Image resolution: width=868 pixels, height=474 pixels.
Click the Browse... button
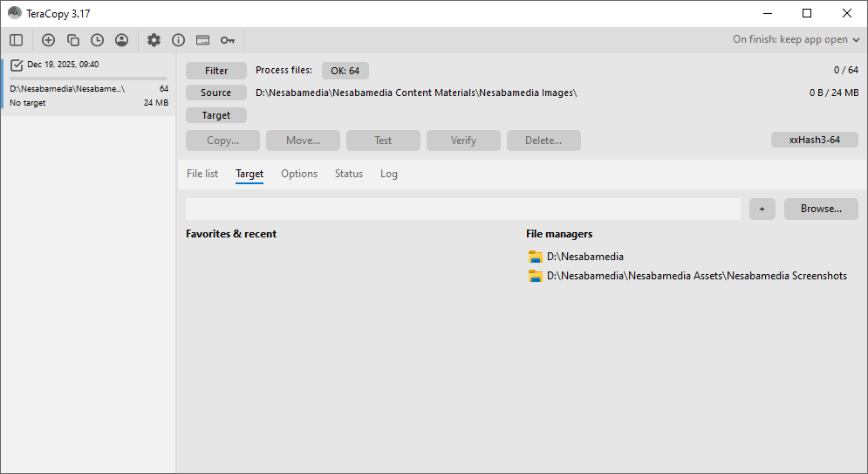pos(820,209)
